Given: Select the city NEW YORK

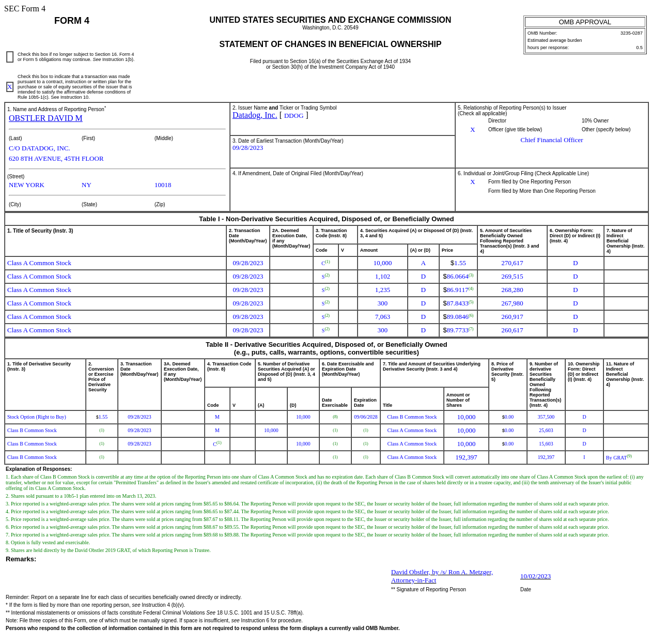Looking at the screenshot, I should (26, 185).
